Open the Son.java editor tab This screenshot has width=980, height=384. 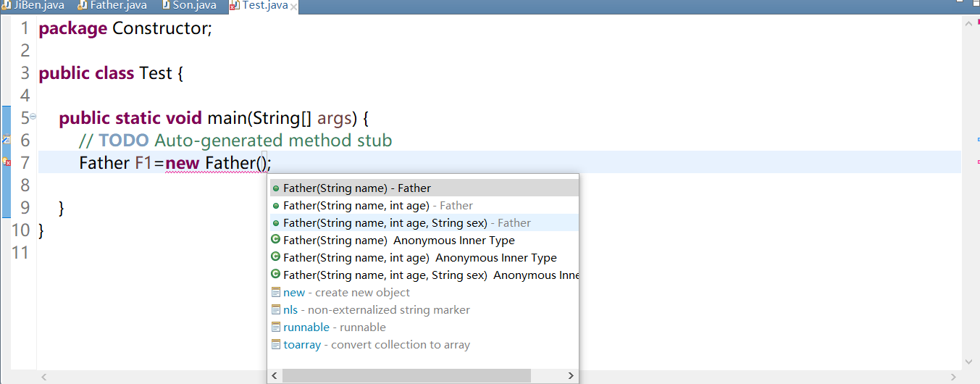coord(194,6)
